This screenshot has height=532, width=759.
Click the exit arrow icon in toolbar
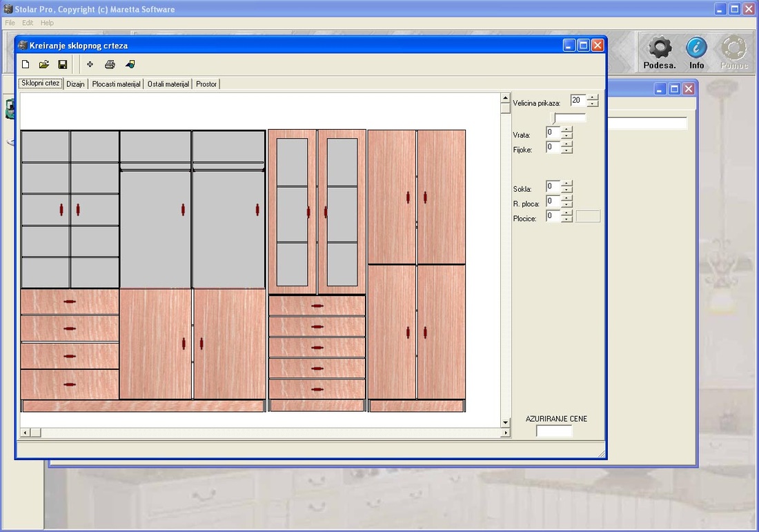click(130, 65)
